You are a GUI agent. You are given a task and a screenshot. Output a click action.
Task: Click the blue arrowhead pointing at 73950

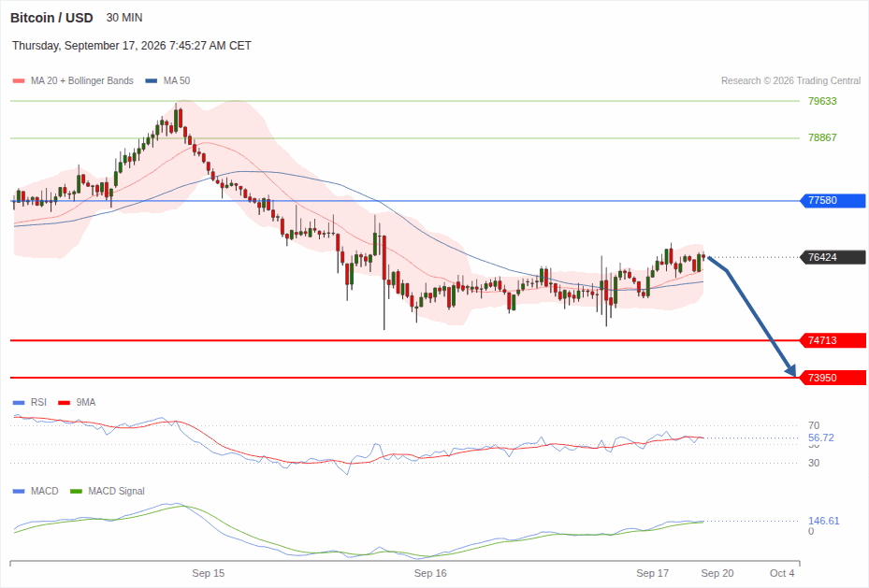pos(790,370)
